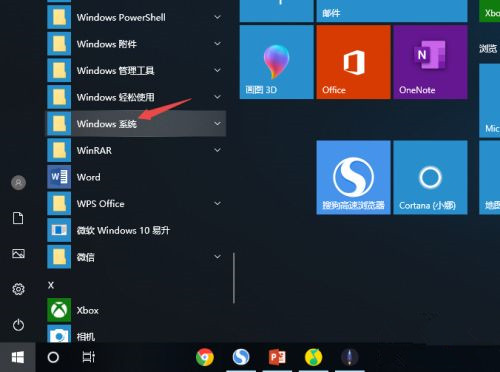Image resolution: width=500 pixels, height=372 pixels.
Task: Expand the 微信 folder chevron
Action: pos(217,257)
